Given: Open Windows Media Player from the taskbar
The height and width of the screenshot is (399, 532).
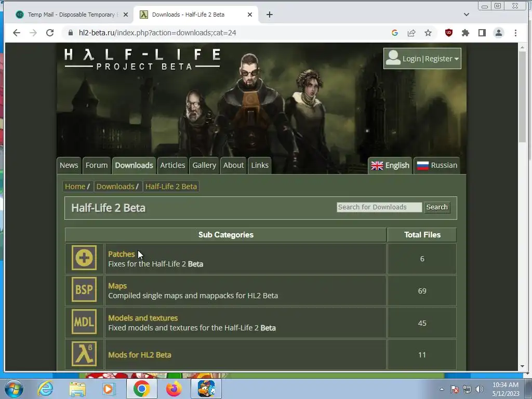Looking at the screenshot, I should (109, 389).
